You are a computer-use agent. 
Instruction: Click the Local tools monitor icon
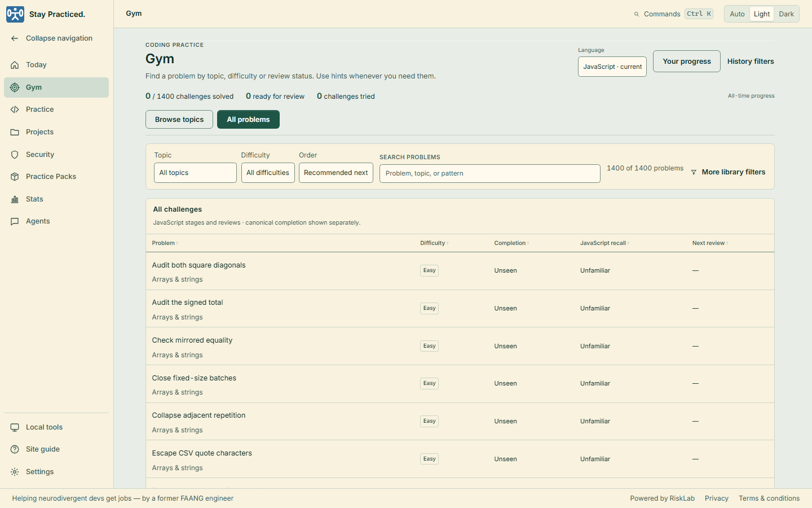point(15,427)
